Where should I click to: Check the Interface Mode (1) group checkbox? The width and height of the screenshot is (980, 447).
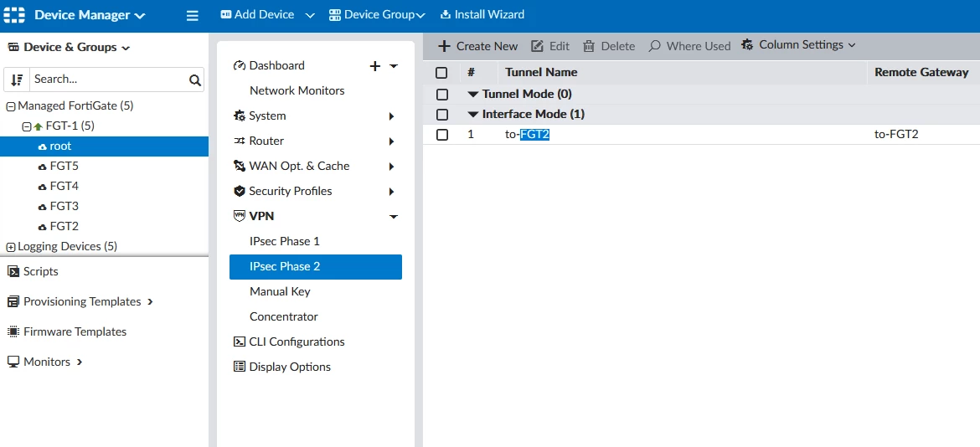point(442,115)
